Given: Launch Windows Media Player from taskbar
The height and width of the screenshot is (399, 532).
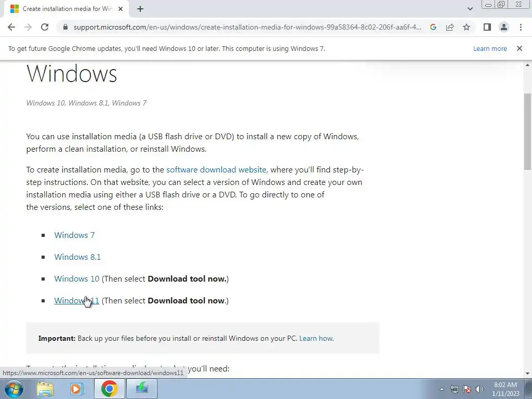Looking at the screenshot, I should pyautogui.click(x=77, y=389).
